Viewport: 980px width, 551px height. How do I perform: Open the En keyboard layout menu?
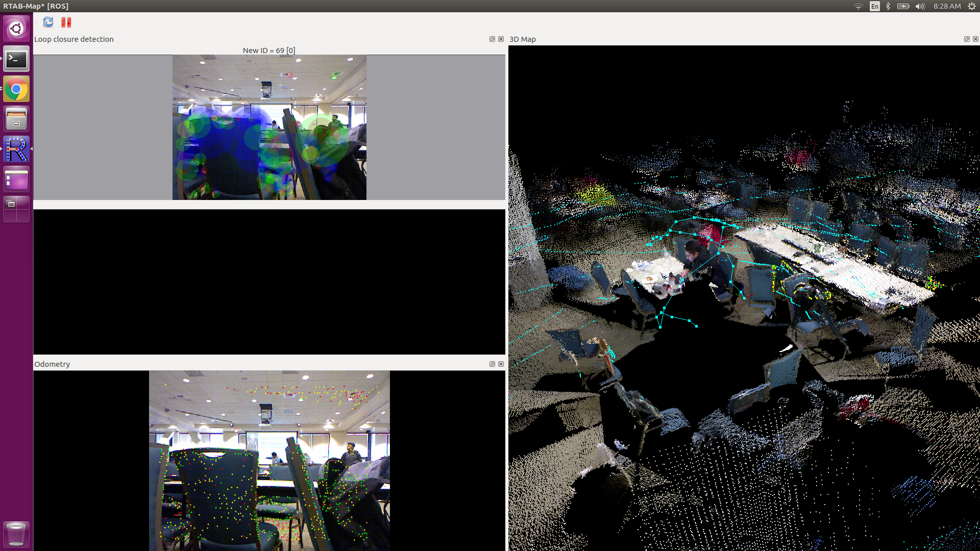pos(875,6)
